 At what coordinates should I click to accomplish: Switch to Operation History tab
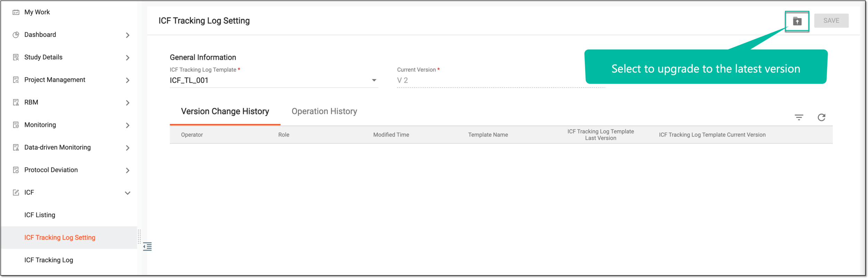point(324,112)
